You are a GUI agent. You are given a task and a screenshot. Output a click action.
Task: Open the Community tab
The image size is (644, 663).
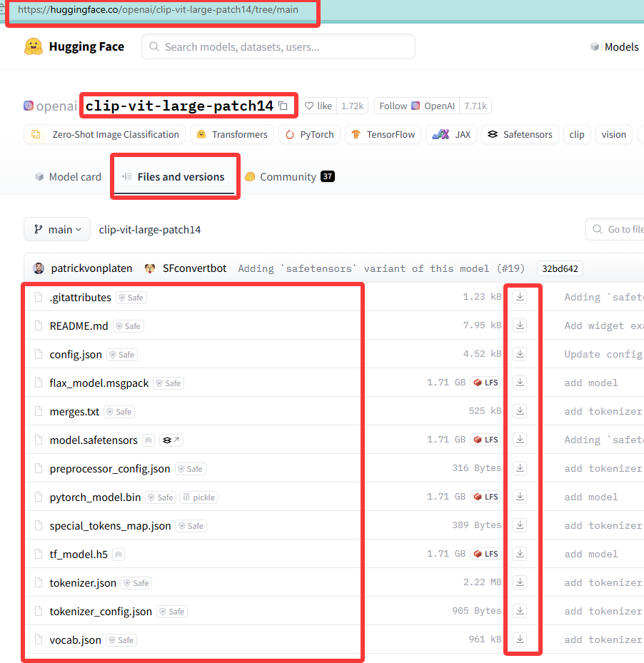(290, 177)
